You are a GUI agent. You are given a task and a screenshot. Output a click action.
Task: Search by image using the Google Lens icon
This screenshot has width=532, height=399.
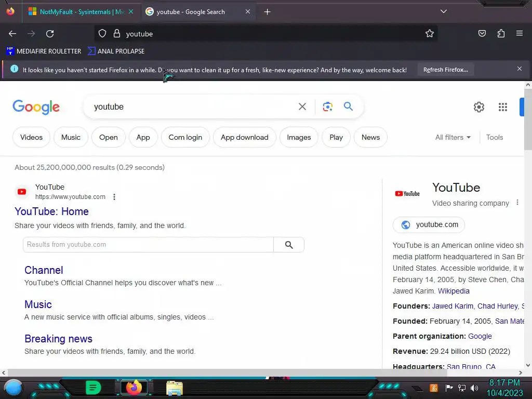[327, 107]
